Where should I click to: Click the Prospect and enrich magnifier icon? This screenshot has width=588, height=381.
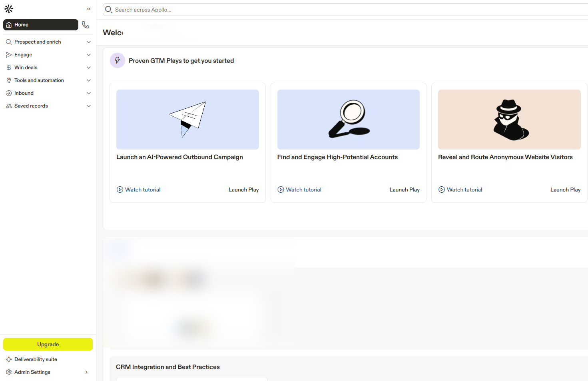pos(9,42)
